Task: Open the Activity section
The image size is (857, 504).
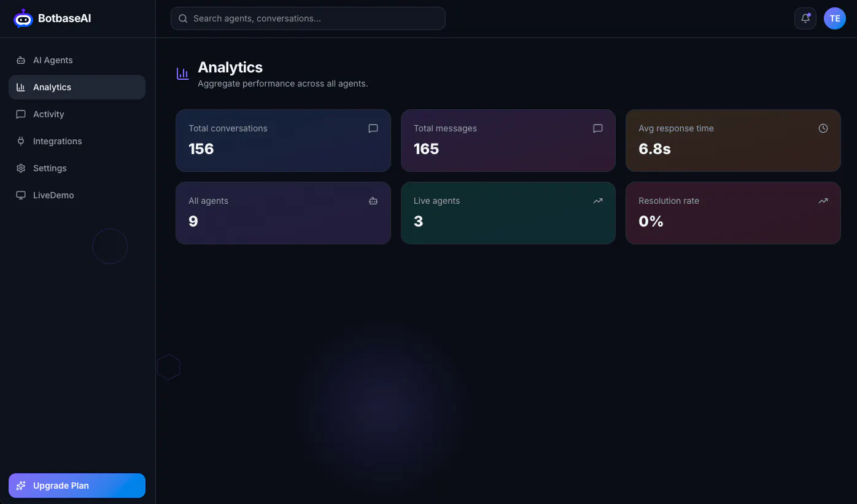Action: [x=77, y=114]
